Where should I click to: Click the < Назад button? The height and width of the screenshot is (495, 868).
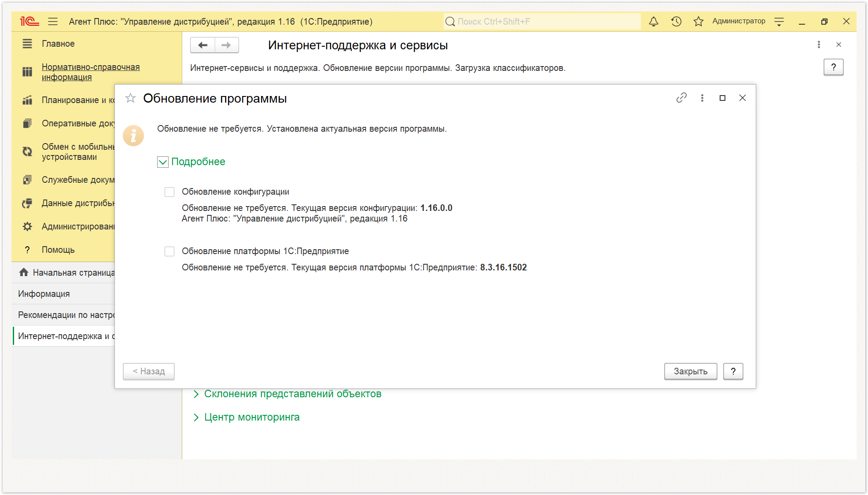coord(149,371)
